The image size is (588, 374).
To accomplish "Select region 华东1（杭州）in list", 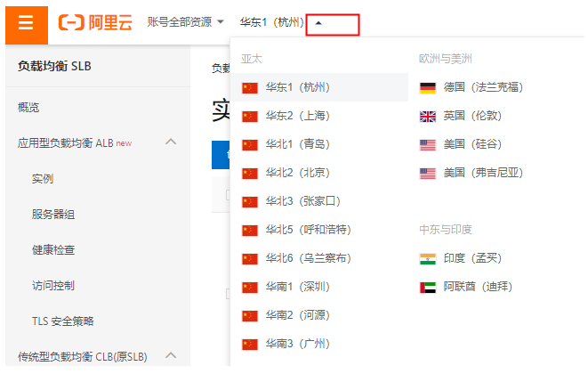I will click(319, 87).
